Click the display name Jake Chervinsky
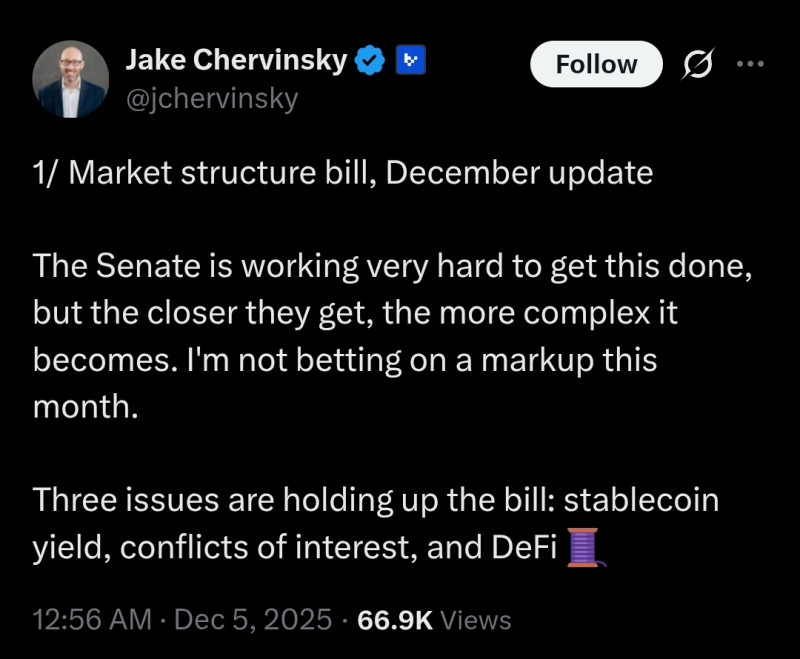The height and width of the screenshot is (659, 800). tap(236, 61)
